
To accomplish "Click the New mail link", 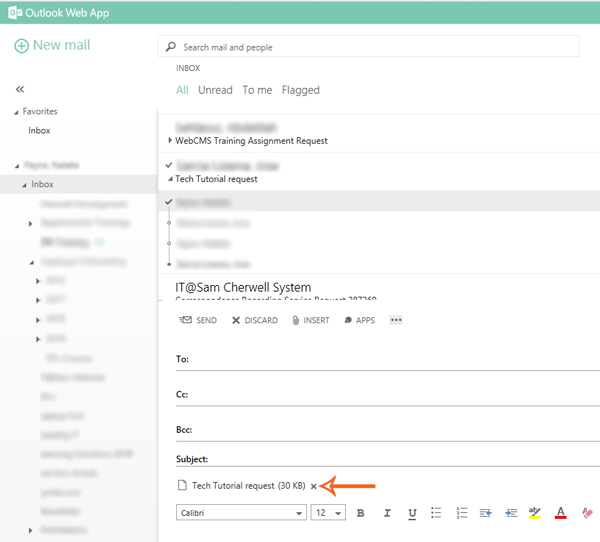I will point(61,45).
